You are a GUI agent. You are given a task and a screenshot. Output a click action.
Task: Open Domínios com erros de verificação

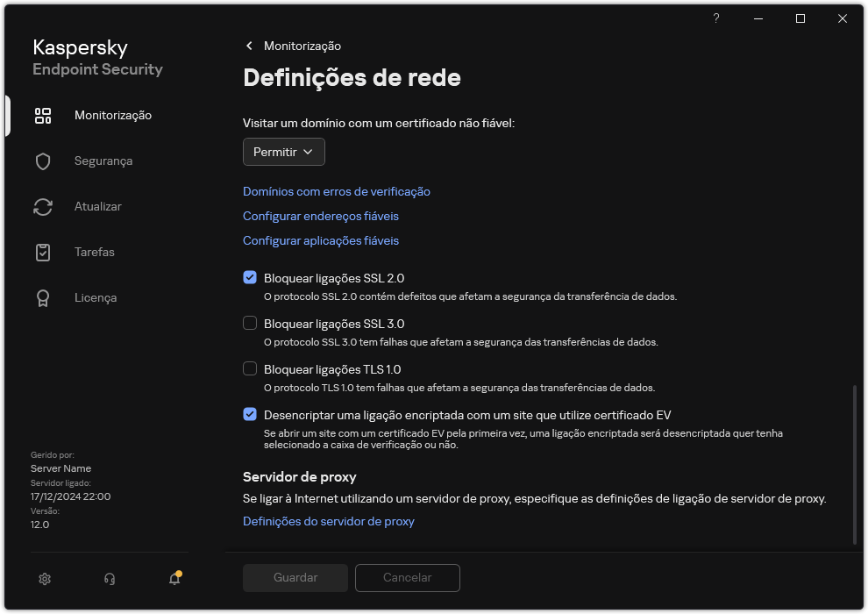click(x=336, y=191)
